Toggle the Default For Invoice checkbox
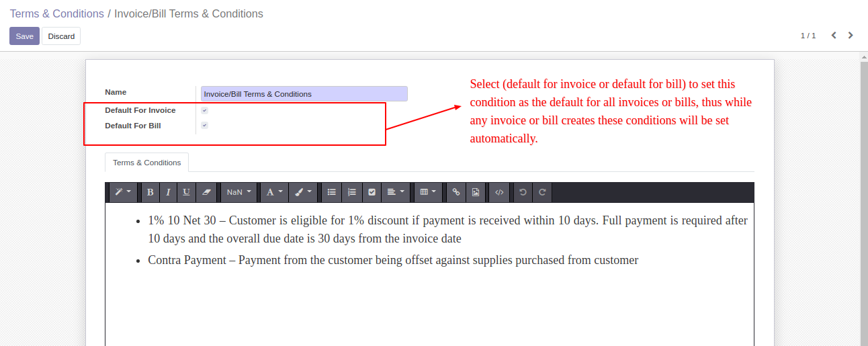 pos(204,110)
